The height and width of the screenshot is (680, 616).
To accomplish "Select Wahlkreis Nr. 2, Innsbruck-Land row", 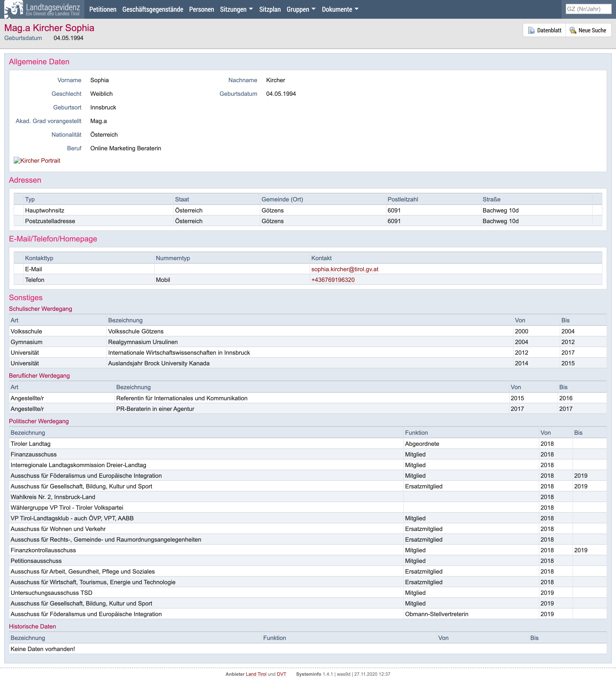I will point(308,497).
